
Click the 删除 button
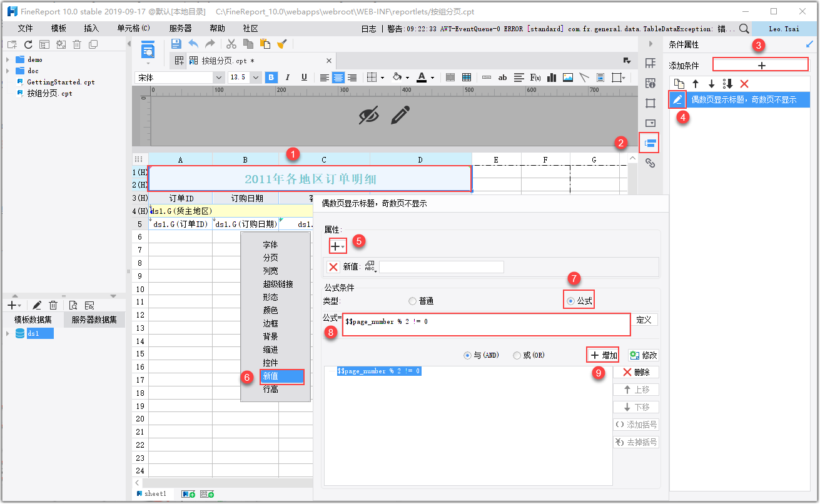coord(636,372)
